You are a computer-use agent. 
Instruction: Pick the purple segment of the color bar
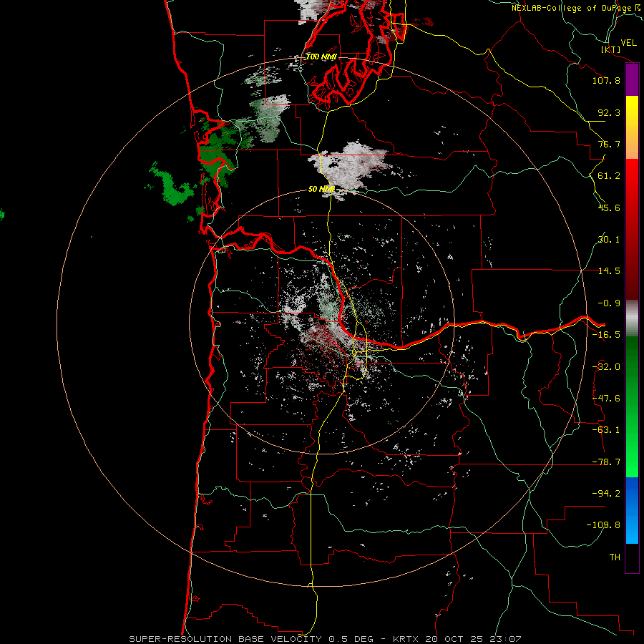tap(632, 79)
